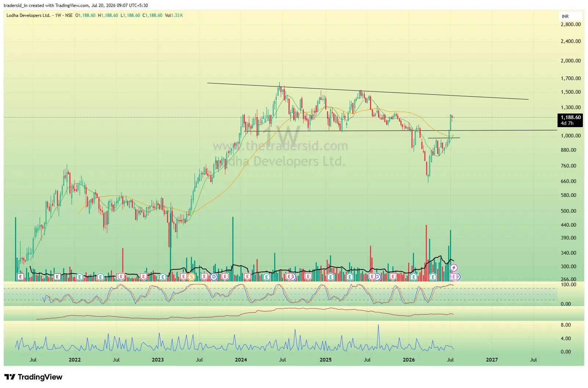
Task: Click the 2,800.00 price axis label
Action: click(x=571, y=24)
